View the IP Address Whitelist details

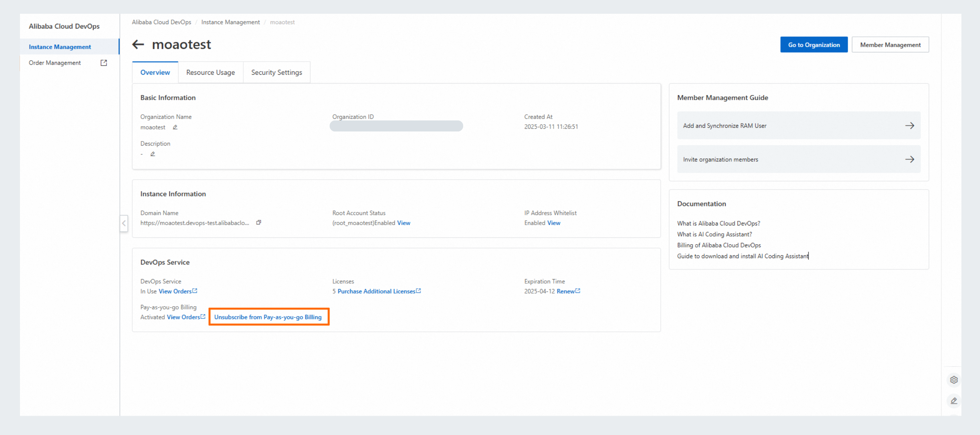tap(553, 223)
